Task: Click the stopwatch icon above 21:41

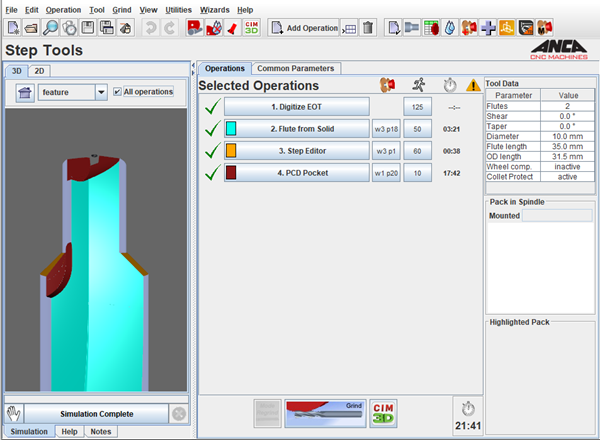Action: click(470, 409)
